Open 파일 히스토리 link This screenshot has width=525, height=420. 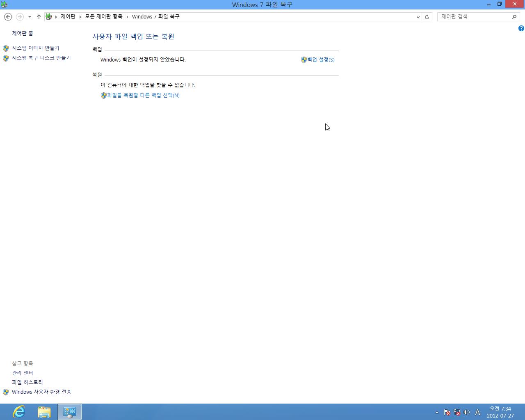(x=27, y=382)
